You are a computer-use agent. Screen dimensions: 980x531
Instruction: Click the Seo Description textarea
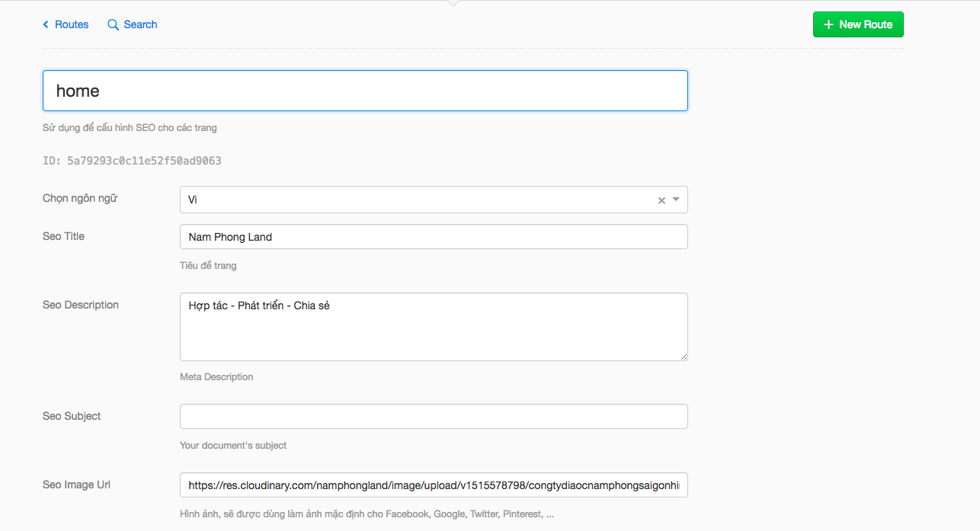click(434, 327)
